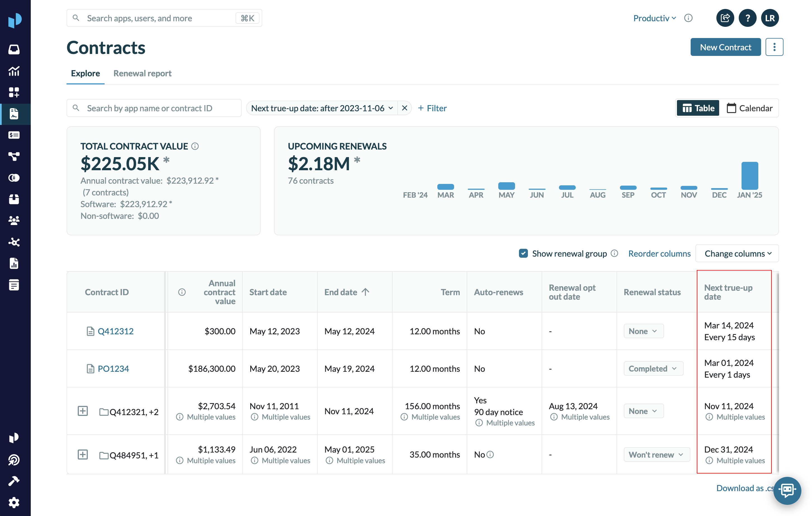The image size is (812, 516).
Task: Open the apps grid sidebar icon
Action: coord(14,92)
